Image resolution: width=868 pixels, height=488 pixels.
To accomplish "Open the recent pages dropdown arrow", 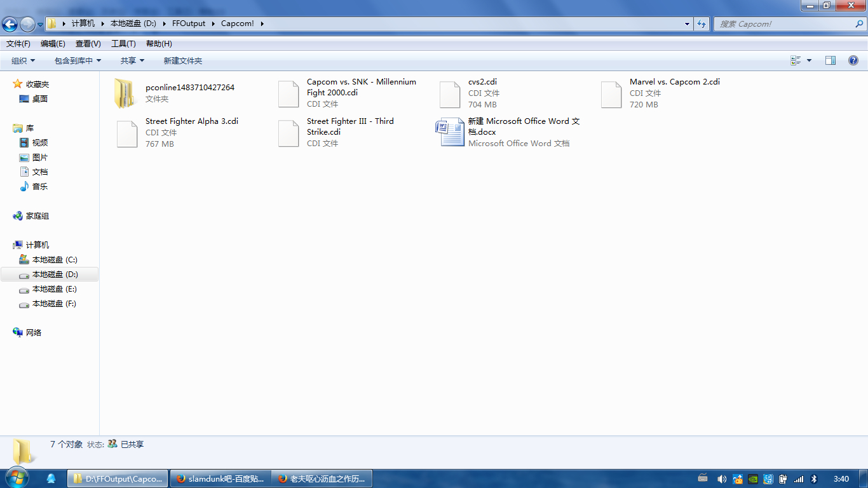I will coord(40,24).
